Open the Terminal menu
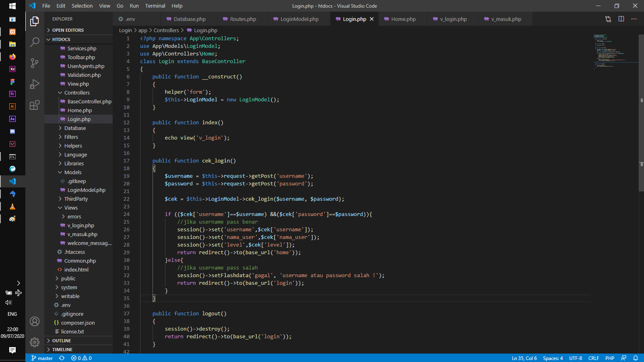Image resolution: width=644 pixels, height=362 pixels. point(155,6)
